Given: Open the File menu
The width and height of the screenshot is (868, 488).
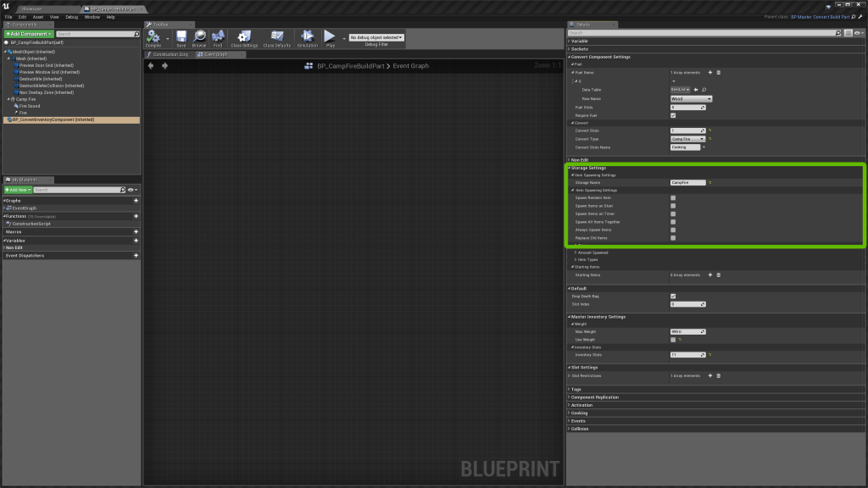Looking at the screenshot, I should (x=8, y=17).
